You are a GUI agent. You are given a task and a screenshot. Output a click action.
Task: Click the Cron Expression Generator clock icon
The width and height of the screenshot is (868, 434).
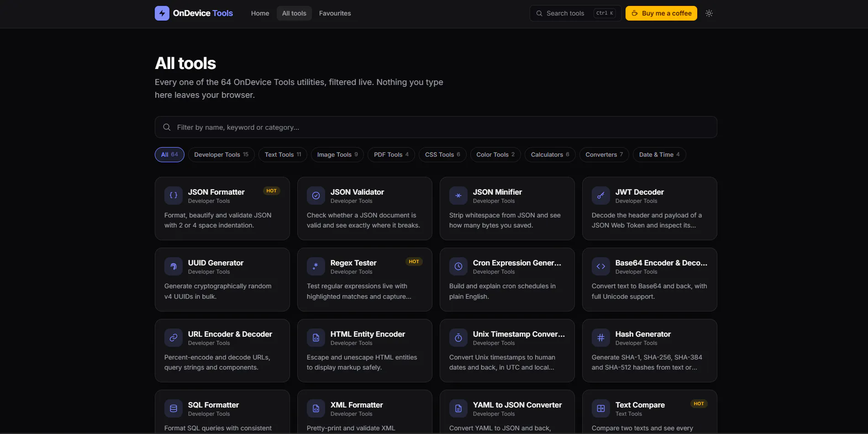[x=458, y=266]
